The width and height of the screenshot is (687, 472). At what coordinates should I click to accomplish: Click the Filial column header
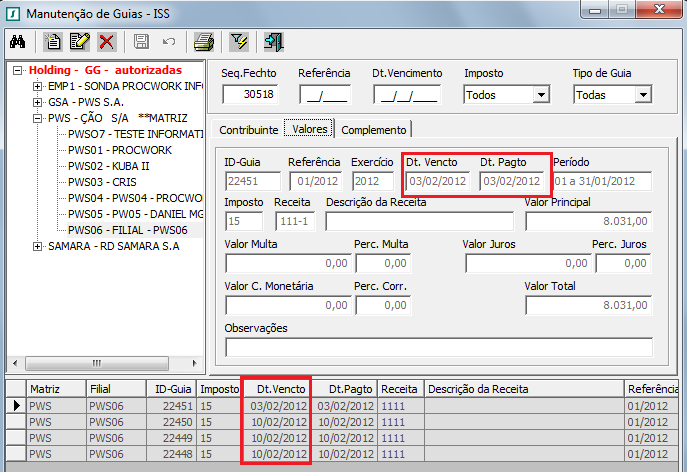pos(116,389)
